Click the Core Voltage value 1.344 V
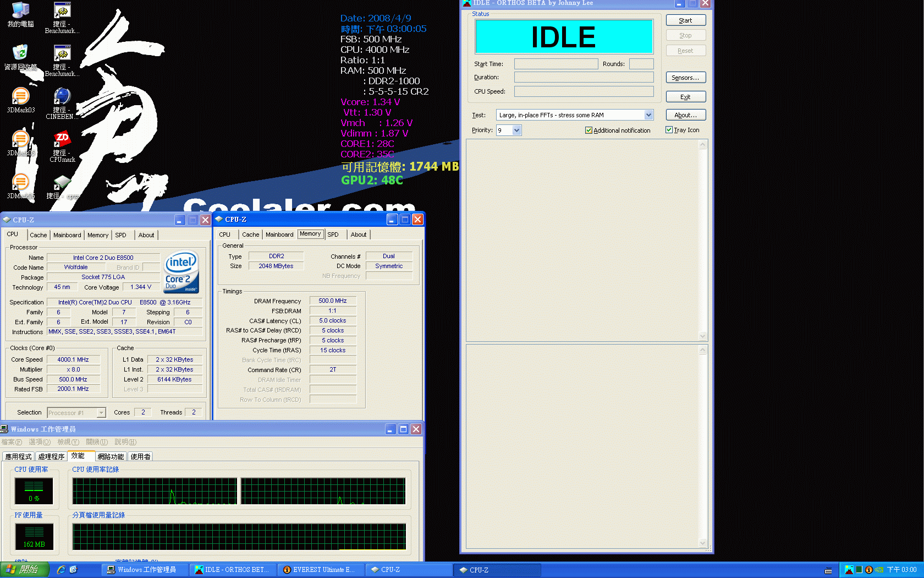 (141, 287)
